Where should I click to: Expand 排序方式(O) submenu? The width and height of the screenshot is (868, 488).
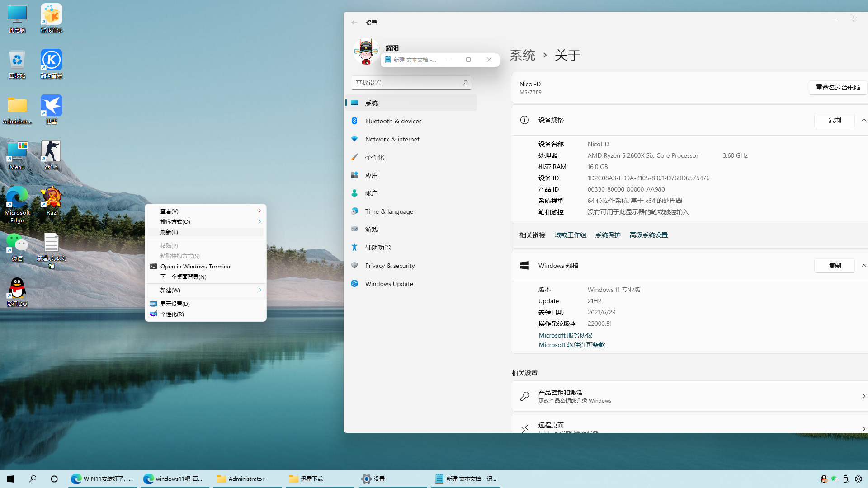206,221
